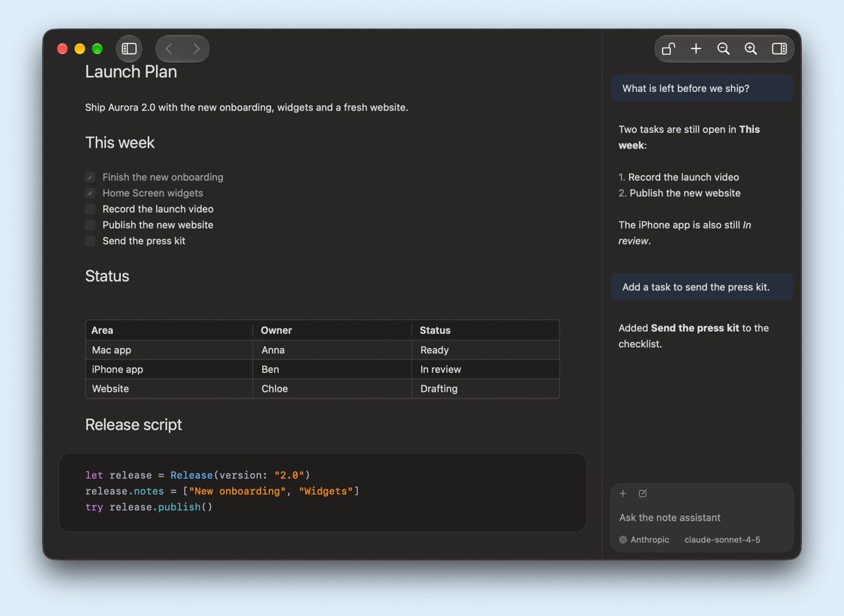Zoom in with the plus magnifier

click(751, 49)
